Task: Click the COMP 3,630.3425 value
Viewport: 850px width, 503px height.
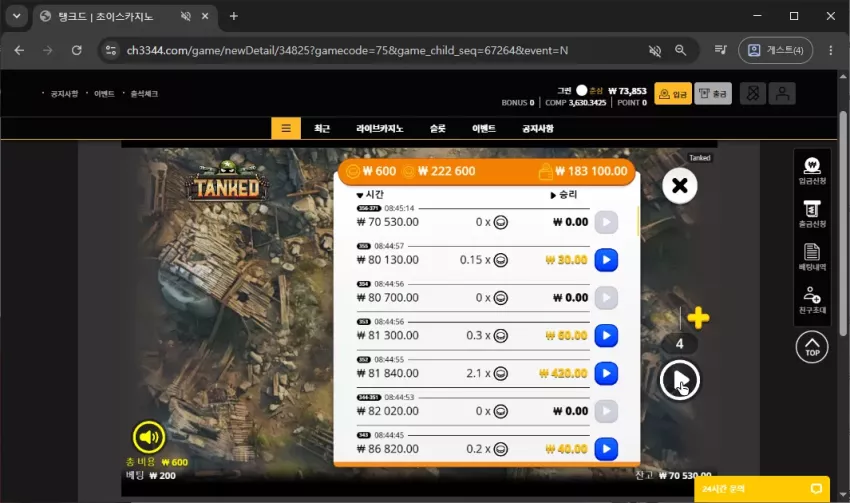Action: pyautogui.click(x=576, y=102)
